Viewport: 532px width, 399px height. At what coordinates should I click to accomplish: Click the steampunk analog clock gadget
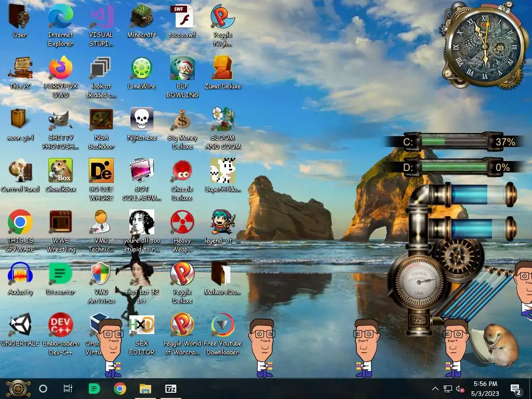(485, 47)
